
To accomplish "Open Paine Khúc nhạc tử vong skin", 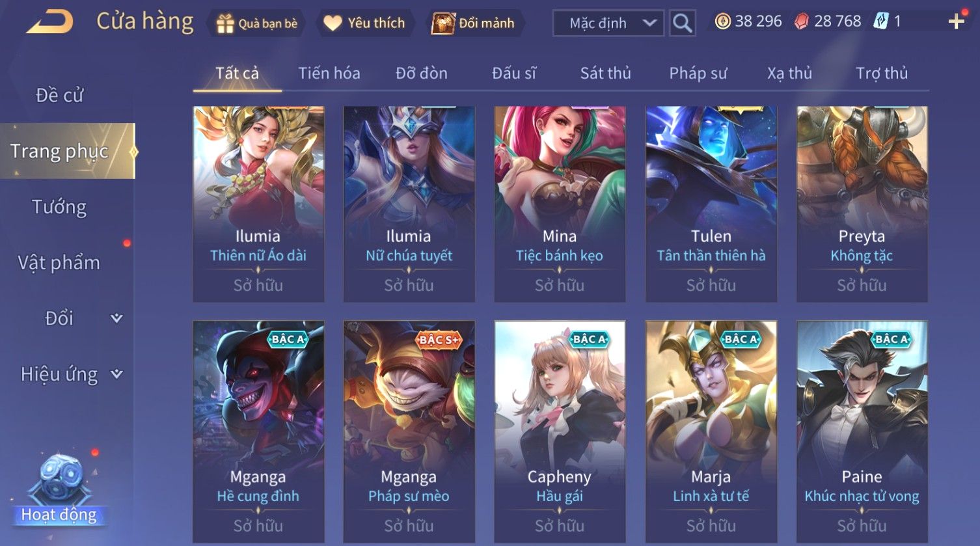I will 862,432.
